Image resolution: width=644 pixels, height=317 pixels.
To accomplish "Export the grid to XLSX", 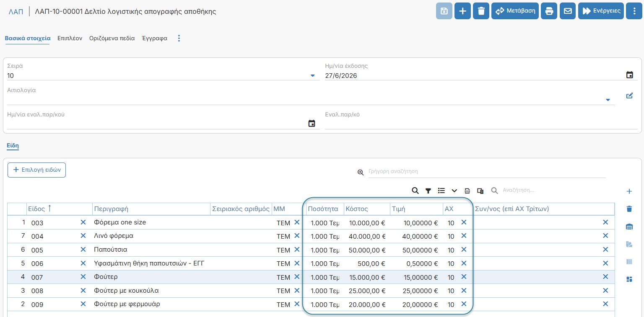I will (x=467, y=191).
